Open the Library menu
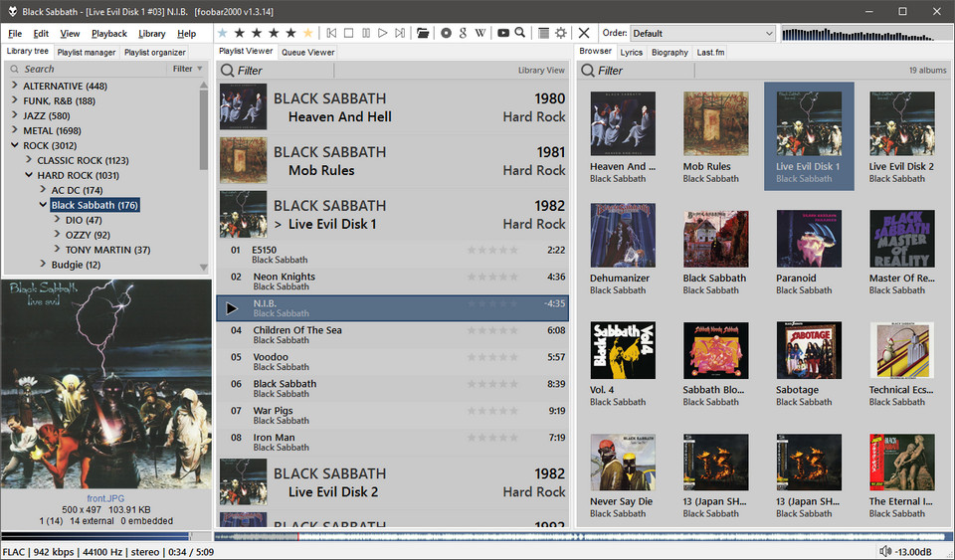Viewport: 955px width, 560px height. point(151,34)
